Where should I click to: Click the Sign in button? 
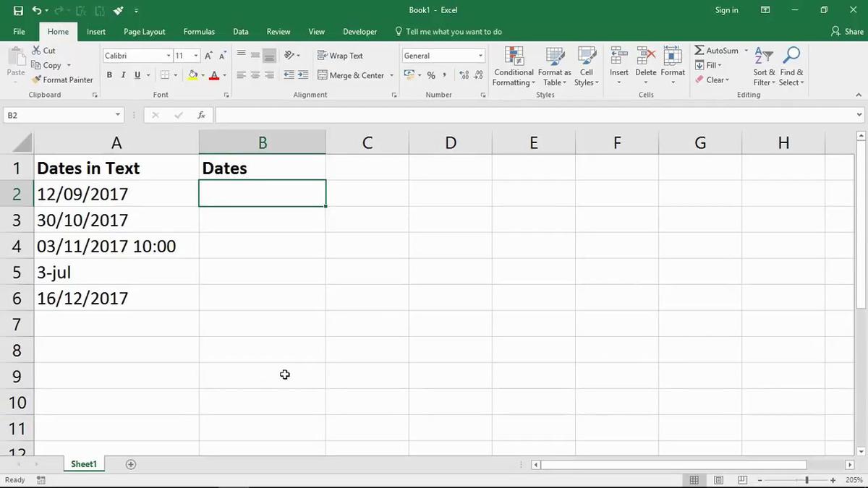point(726,10)
